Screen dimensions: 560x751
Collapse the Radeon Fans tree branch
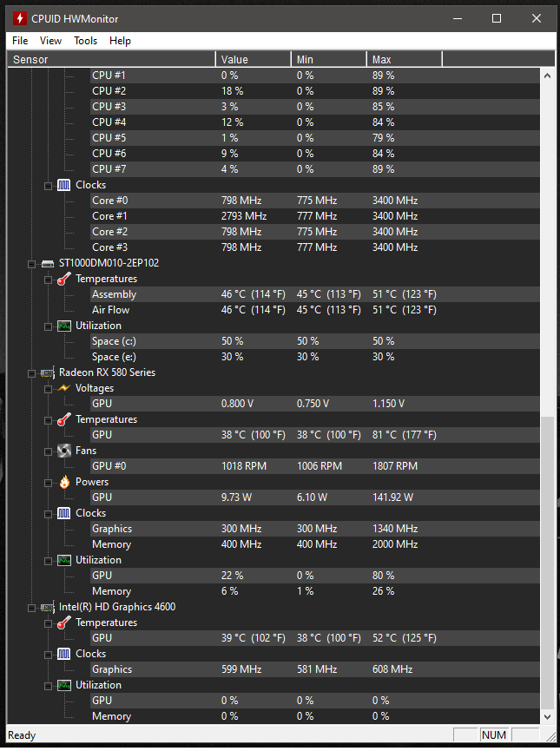[x=48, y=451]
